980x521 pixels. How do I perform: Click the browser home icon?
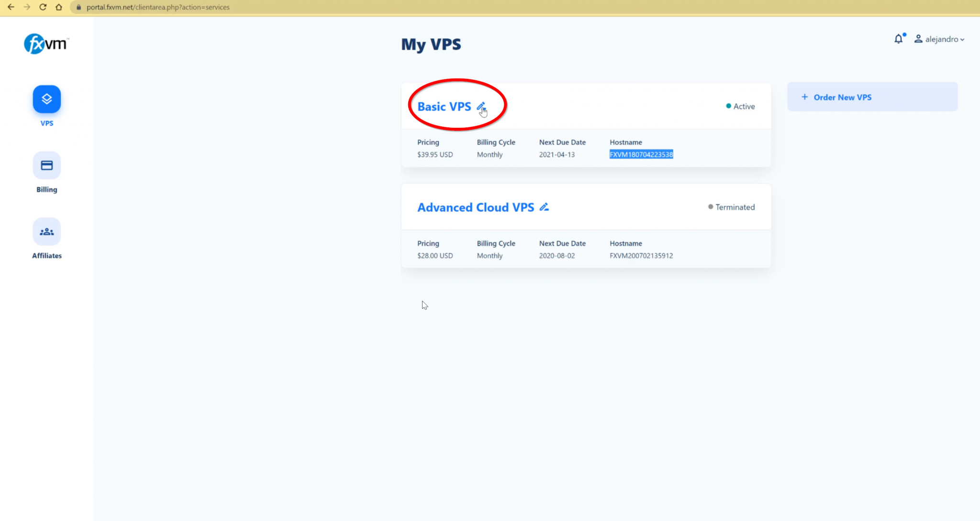[x=59, y=7]
